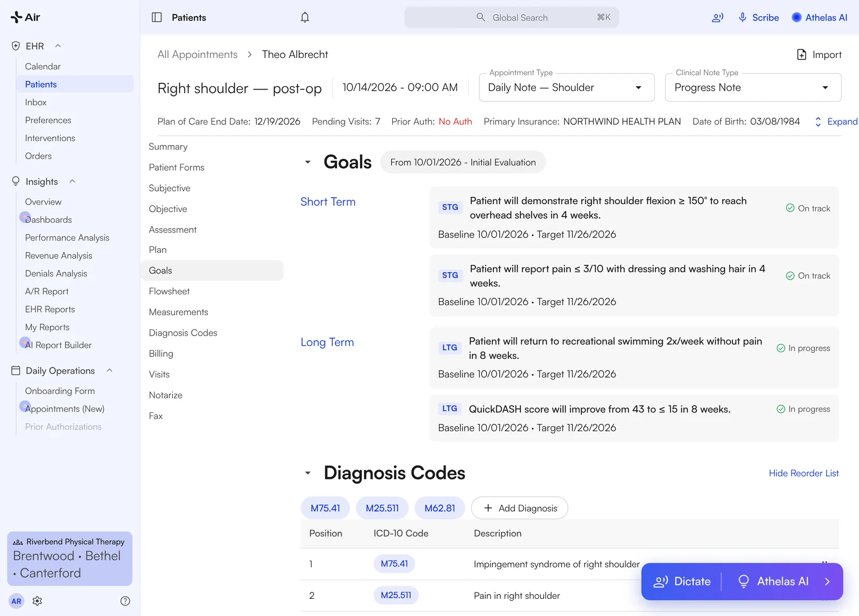Select Billing in note navigation
The width and height of the screenshot is (859, 616).
pos(161,353)
